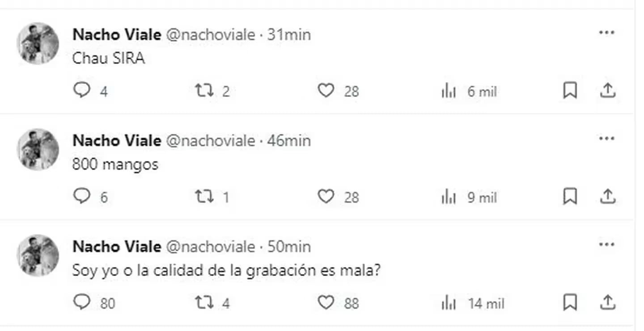The image size is (644, 331).
Task: Open analytics for the tweet about grabación quality
Action: [448, 302]
